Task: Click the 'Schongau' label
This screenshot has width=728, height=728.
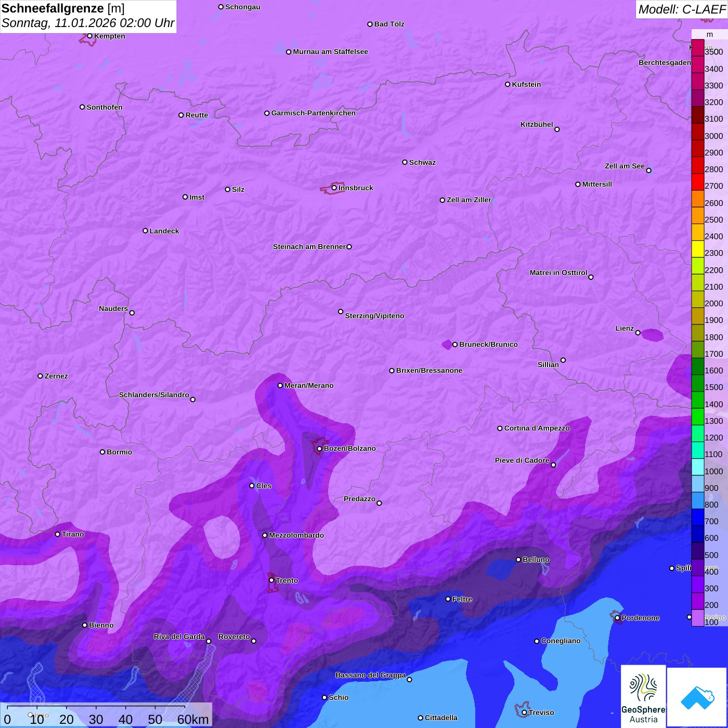Action: [x=243, y=7]
